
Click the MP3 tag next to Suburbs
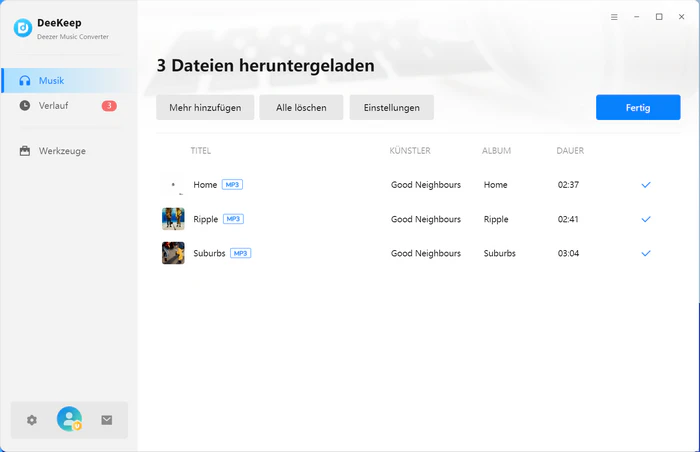(x=240, y=253)
